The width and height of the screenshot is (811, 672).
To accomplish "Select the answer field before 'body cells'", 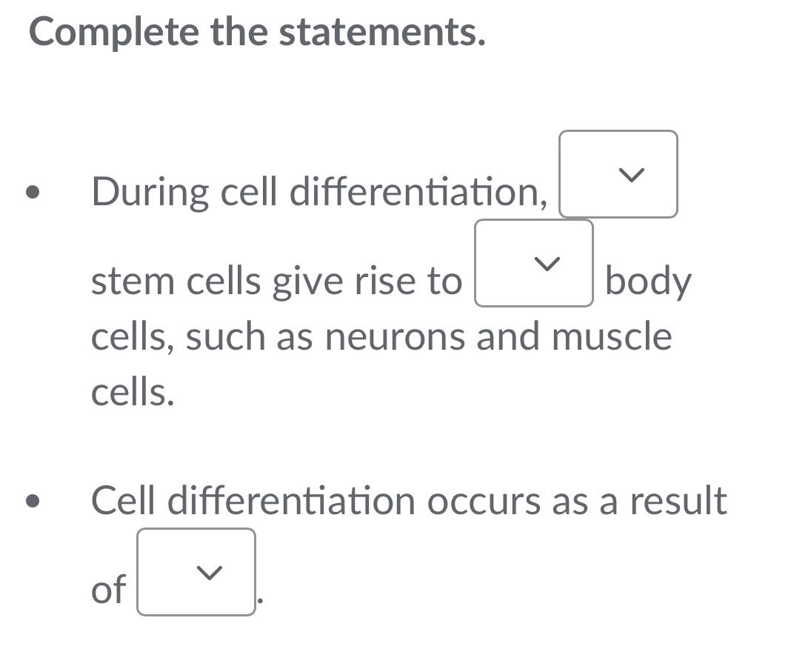I will [535, 263].
